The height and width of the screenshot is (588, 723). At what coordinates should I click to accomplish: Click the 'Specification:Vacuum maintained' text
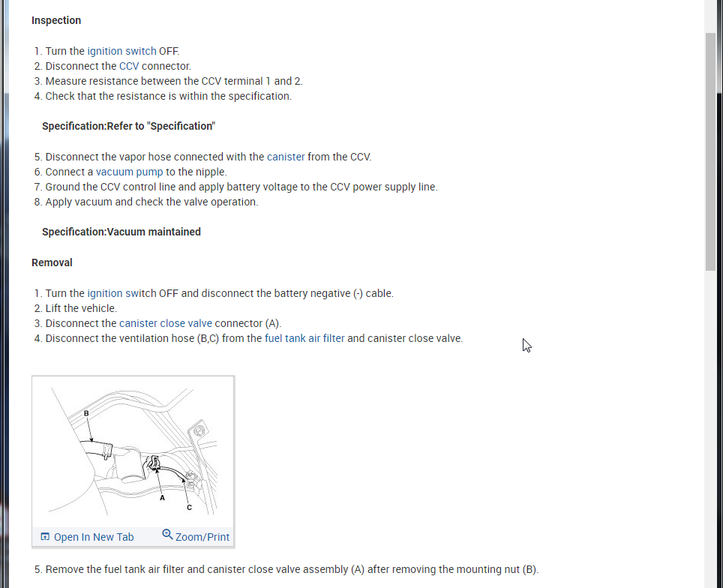(121, 232)
